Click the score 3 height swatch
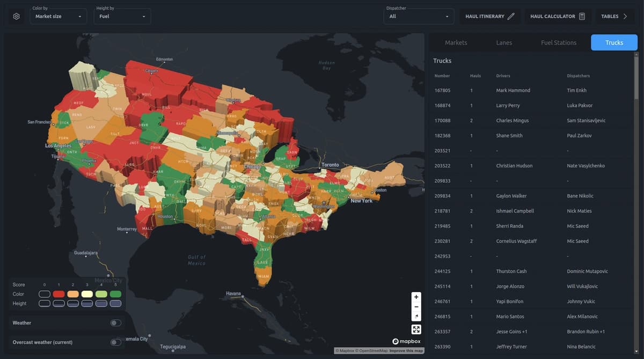 coord(87,304)
